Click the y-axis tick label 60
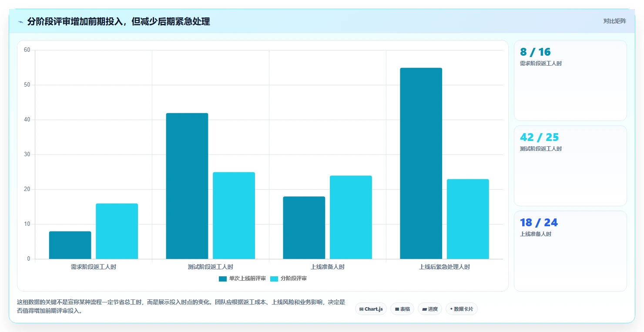The width and height of the screenshot is (644, 332). pyautogui.click(x=27, y=50)
